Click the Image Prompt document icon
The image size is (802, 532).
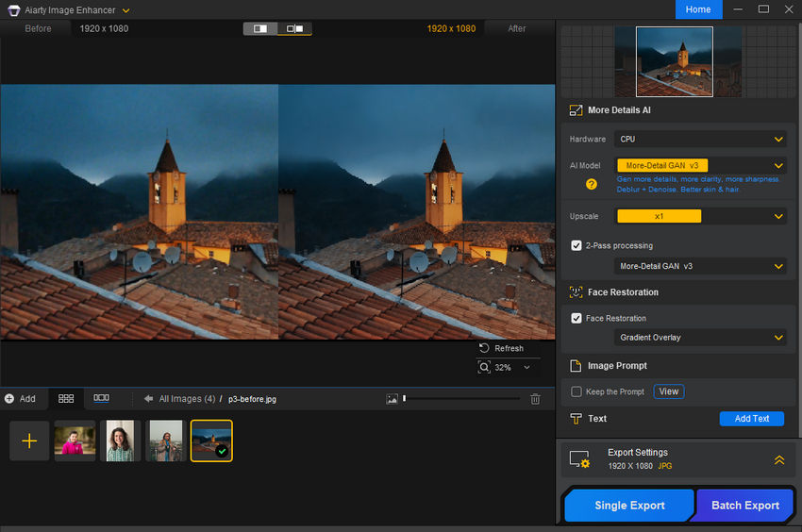point(576,366)
